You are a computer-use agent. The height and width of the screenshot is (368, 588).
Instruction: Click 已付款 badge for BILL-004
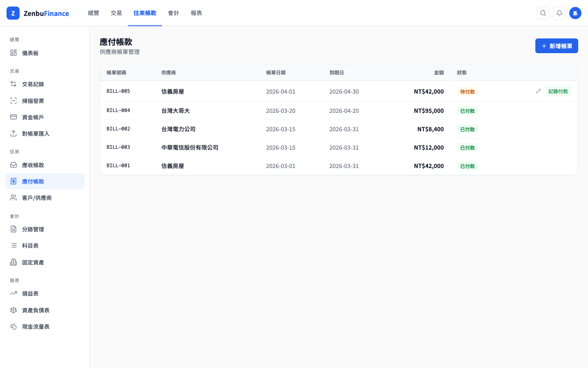point(468,111)
